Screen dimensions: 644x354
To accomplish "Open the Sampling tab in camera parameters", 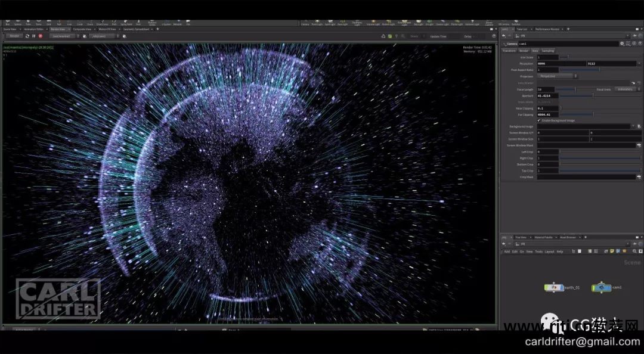I will (548, 51).
